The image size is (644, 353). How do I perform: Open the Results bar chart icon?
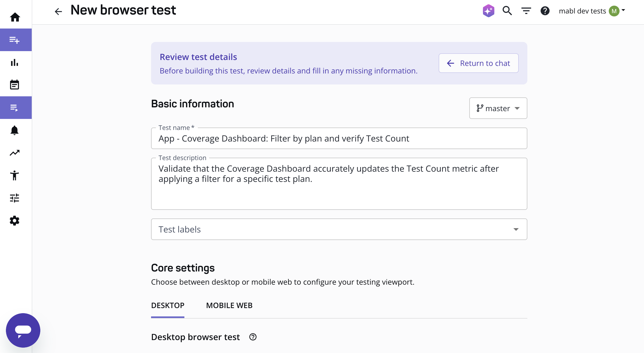(14, 62)
